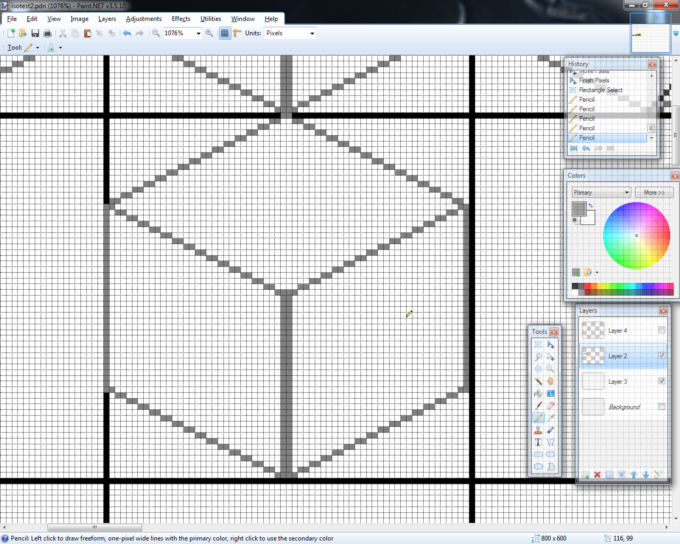Open the palette menu dropdown arrow
This screenshot has width=680, height=544.
coord(597,272)
